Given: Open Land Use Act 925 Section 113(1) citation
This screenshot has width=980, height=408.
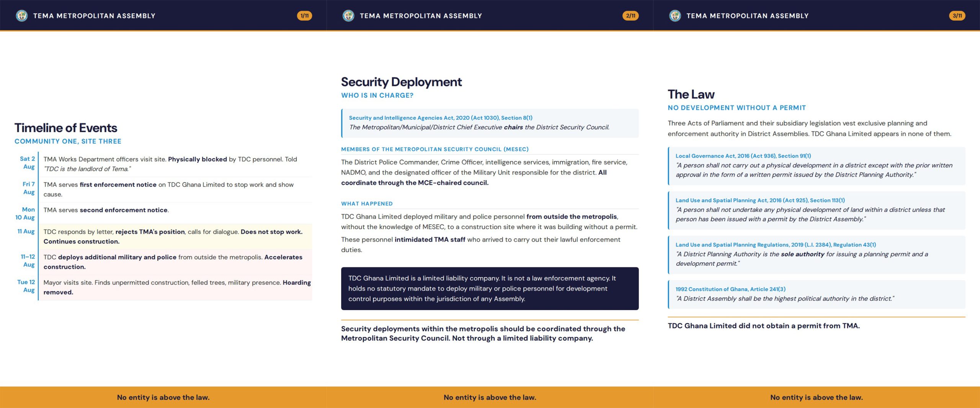Looking at the screenshot, I should coord(760,200).
